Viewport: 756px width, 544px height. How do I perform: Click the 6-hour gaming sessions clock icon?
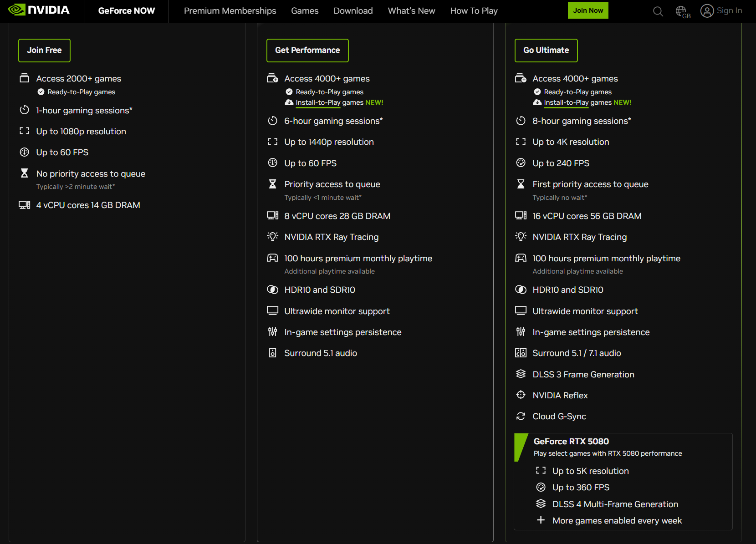[273, 121]
